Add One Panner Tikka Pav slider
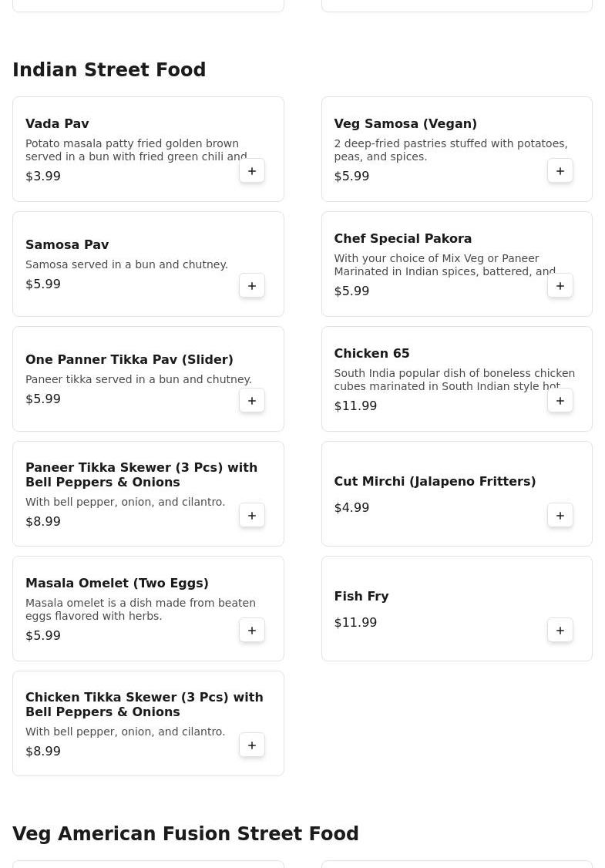The width and height of the screenshot is (605, 868). [x=252, y=401]
